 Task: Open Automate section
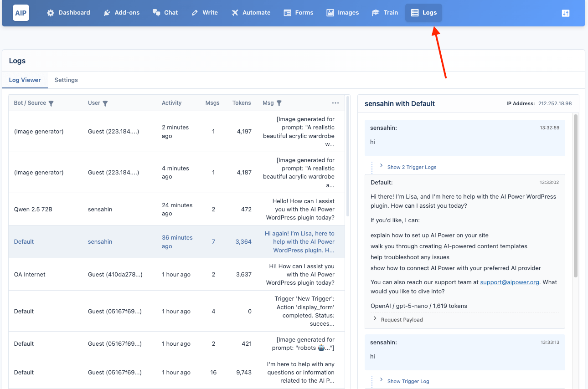tap(251, 13)
